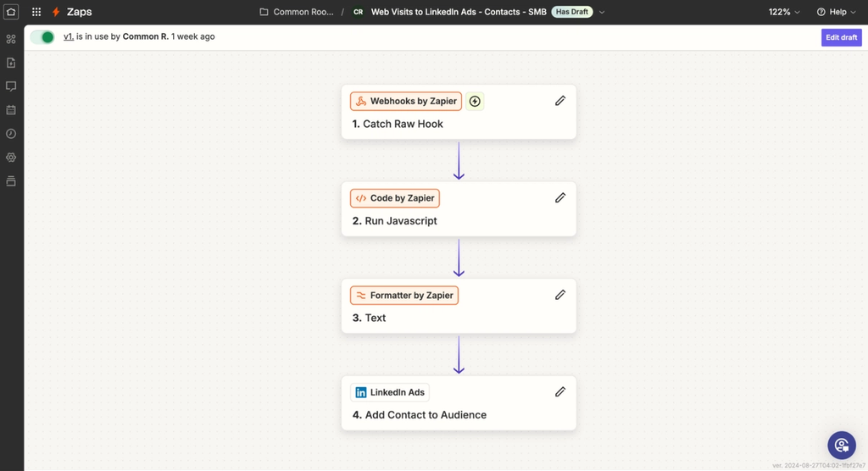Go to the Common Roo... folder breadcrumb

[x=297, y=12]
